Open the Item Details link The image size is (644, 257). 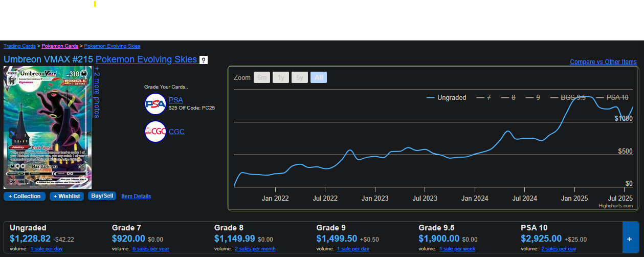point(136,196)
